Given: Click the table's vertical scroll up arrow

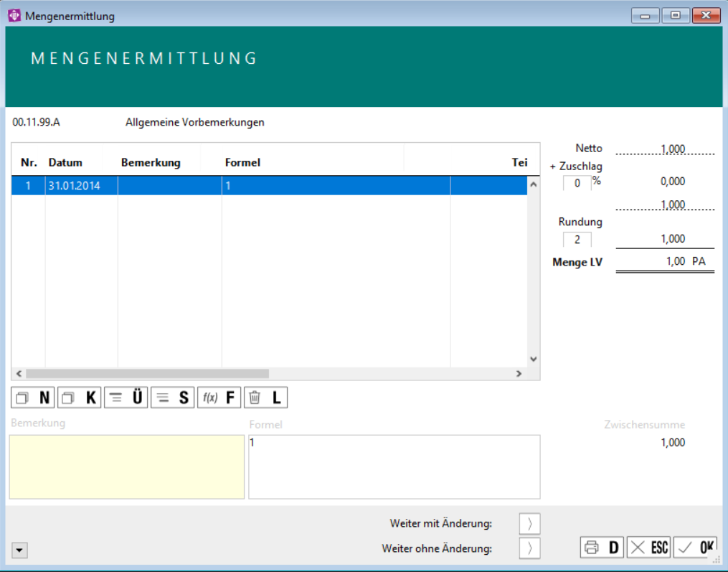Looking at the screenshot, I should click(534, 184).
